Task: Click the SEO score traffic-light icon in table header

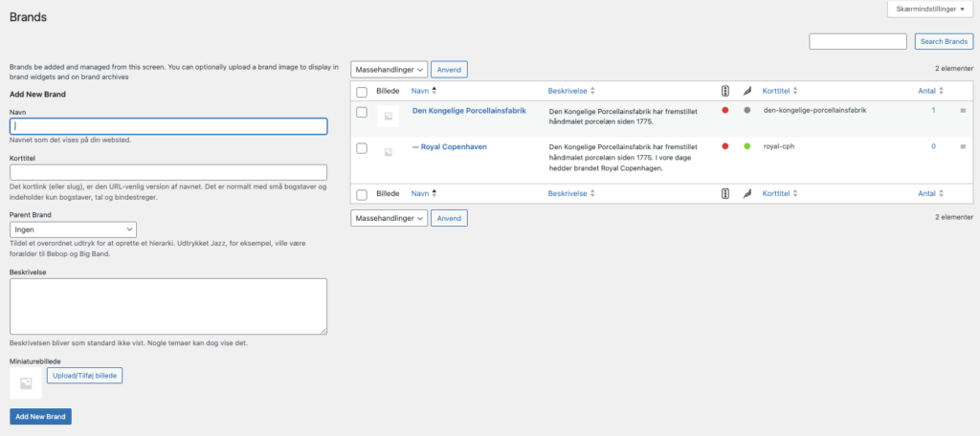Action: pyautogui.click(x=725, y=91)
